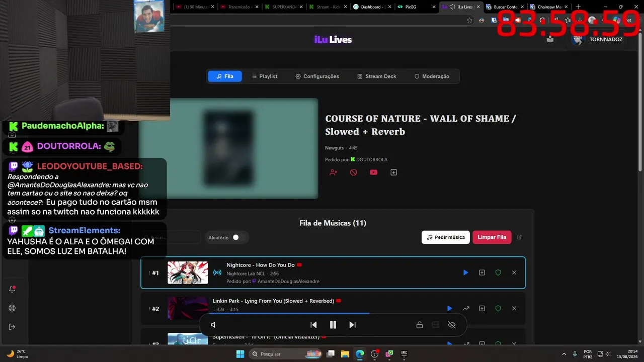
Task: Switch to the Chainsaw Man browser tab
Action: [549, 7]
